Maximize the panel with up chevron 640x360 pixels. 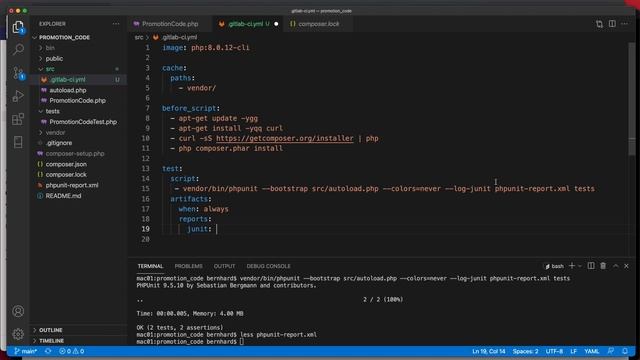click(x=616, y=266)
